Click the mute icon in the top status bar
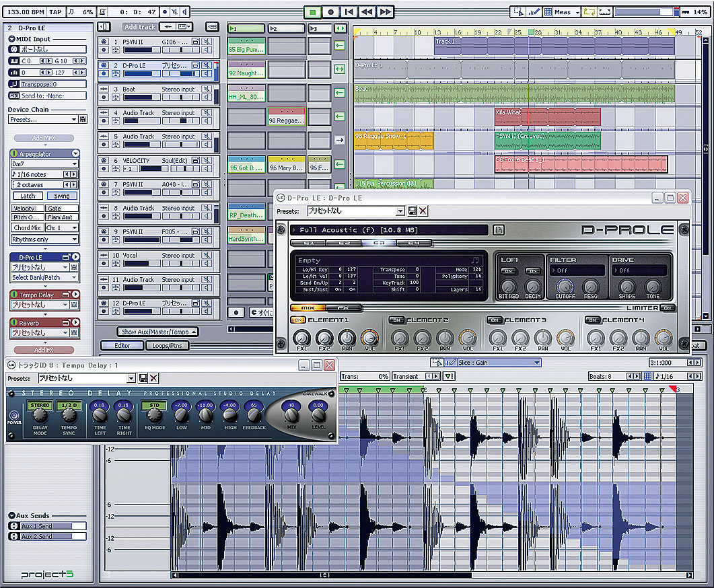The image size is (714, 588). [174, 12]
